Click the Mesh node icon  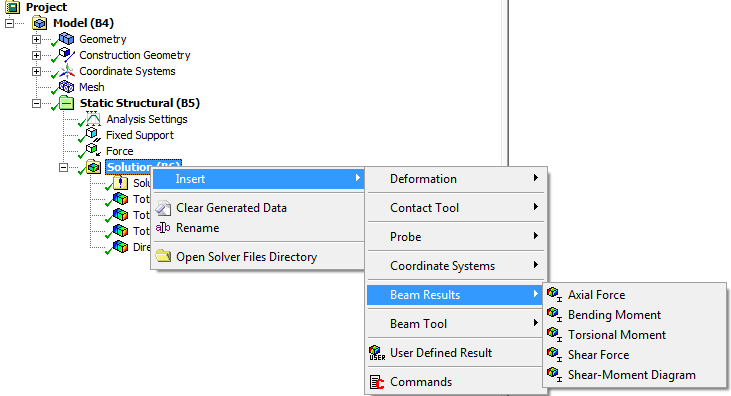point(66,87)
